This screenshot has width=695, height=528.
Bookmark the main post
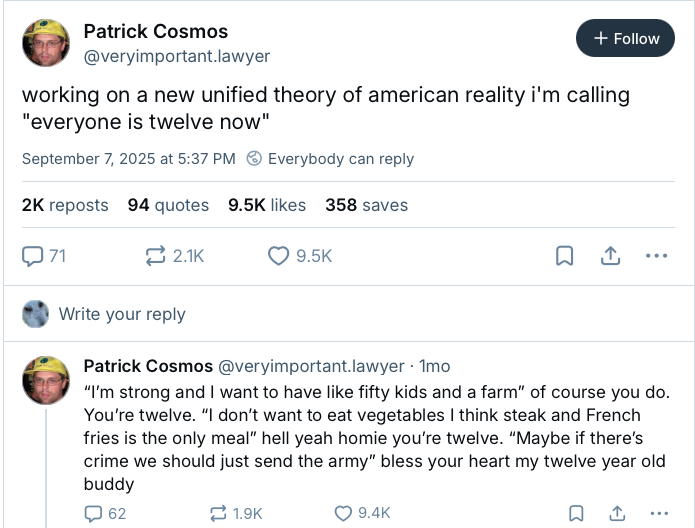(x=565, y=256)
